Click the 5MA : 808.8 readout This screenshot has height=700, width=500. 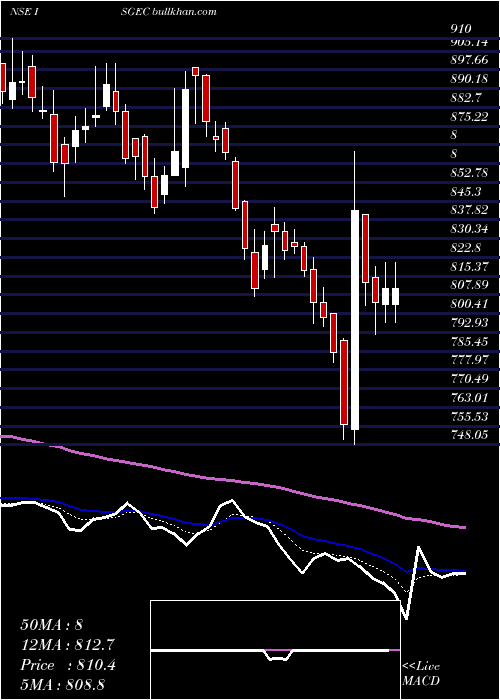click(62, 684)
